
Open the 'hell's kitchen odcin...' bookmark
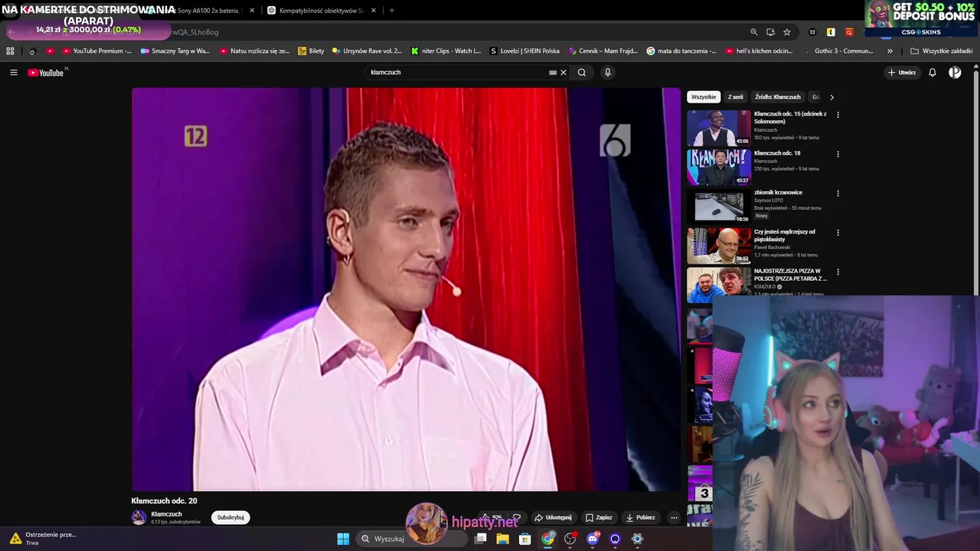pyautogui.click(x=760, y=51)
